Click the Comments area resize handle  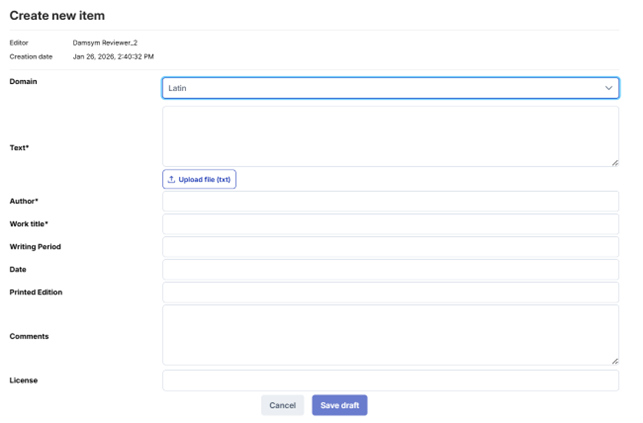[614, 360]
